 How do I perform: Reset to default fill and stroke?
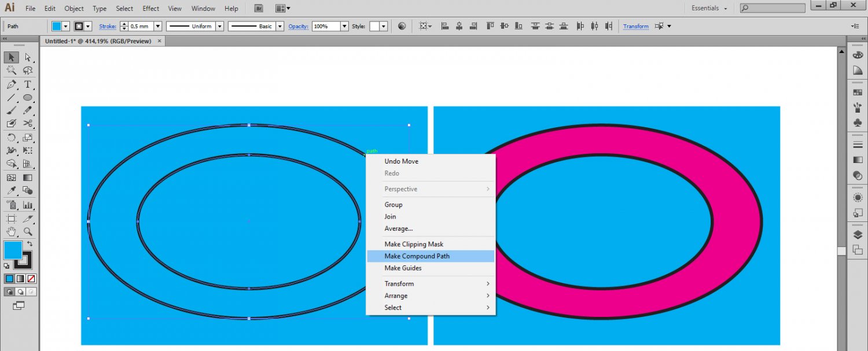6,266
